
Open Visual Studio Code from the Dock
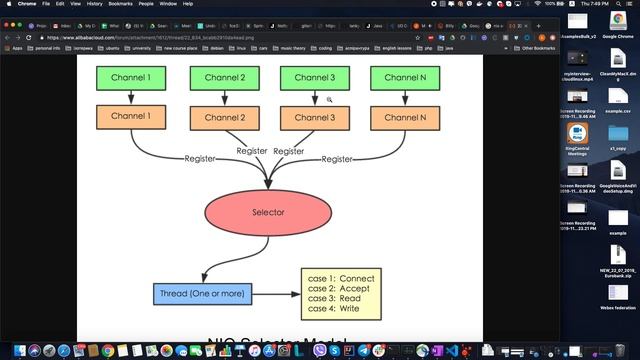coord(452,351)
